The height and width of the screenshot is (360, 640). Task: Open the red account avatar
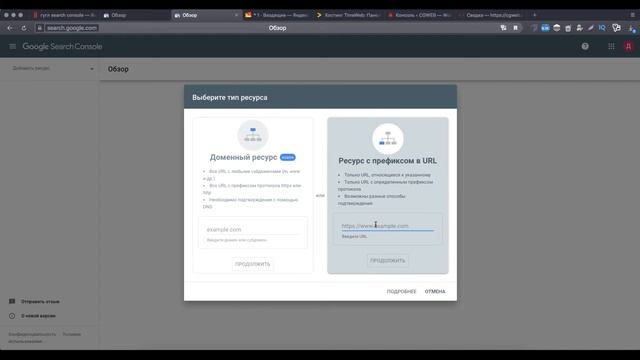[628, 47]
